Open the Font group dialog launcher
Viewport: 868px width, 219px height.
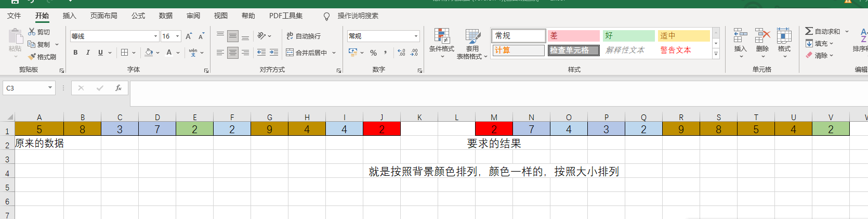(206, 70)
